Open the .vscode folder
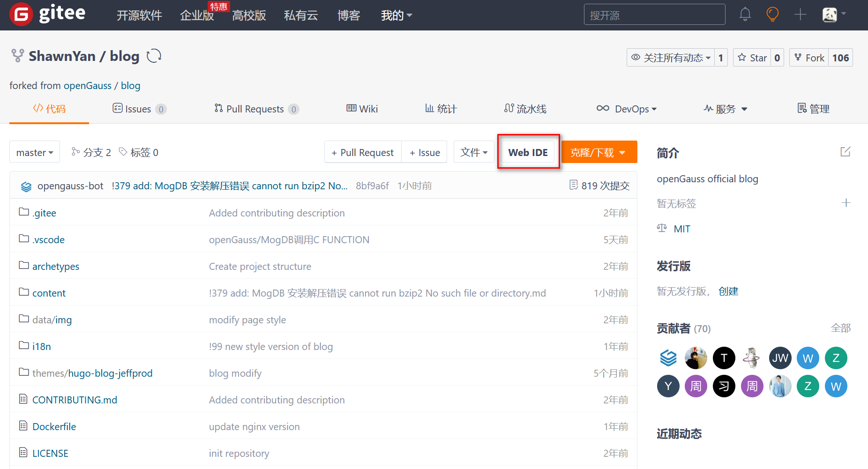This screenshot has height=469, width=868. pyautogui.click(x=48, y=239)
